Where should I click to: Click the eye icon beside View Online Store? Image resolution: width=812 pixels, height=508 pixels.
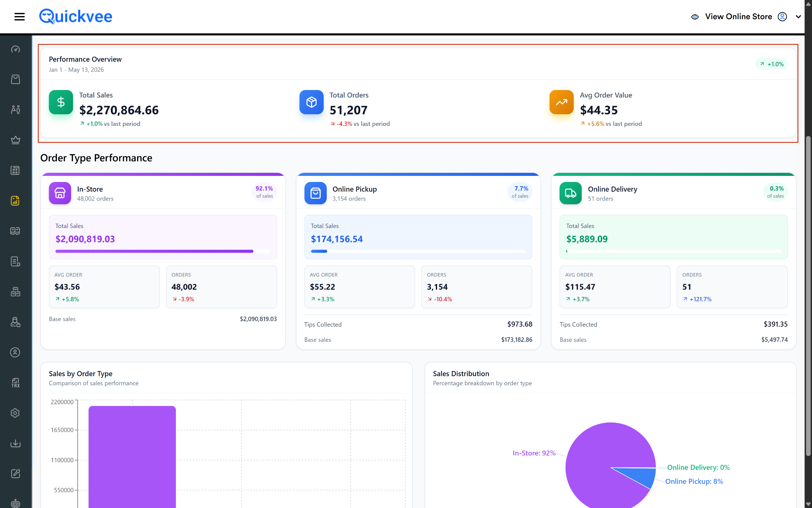695,17
